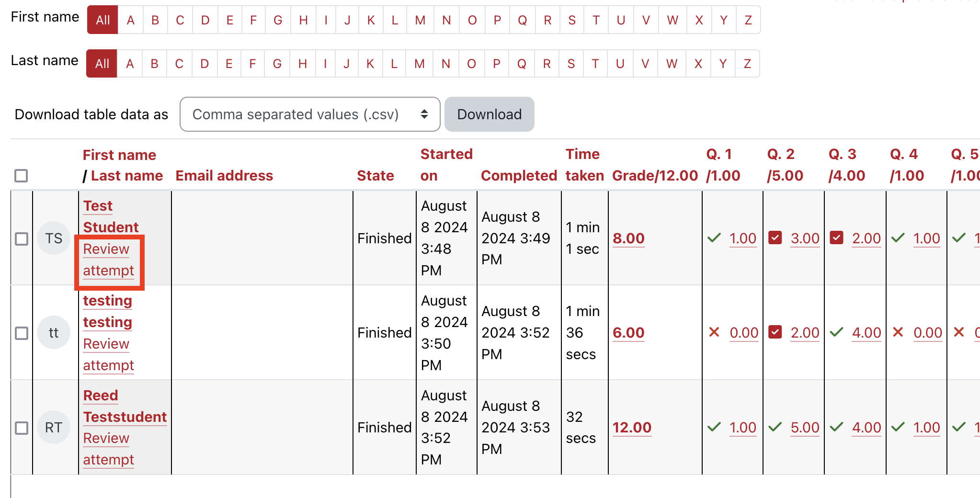The image size is (980, 498).
Task: Click the TS user avatar icon
Action: [54, 238]
